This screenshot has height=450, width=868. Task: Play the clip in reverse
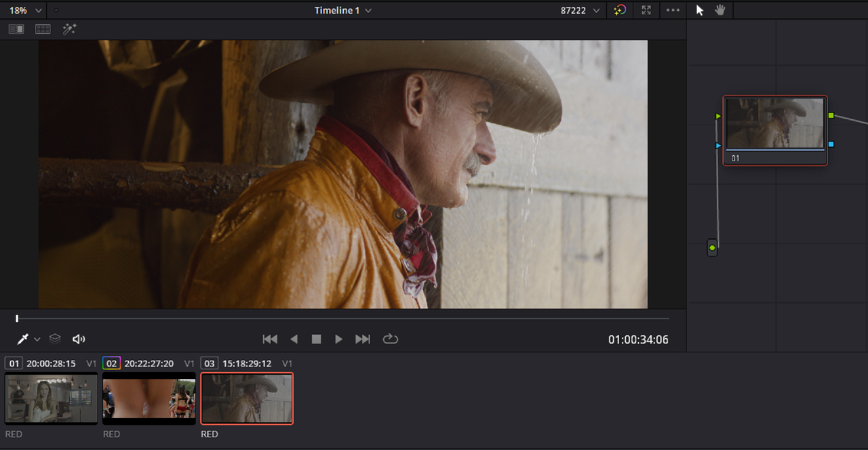pyautogui.click(x=294, y=339)
